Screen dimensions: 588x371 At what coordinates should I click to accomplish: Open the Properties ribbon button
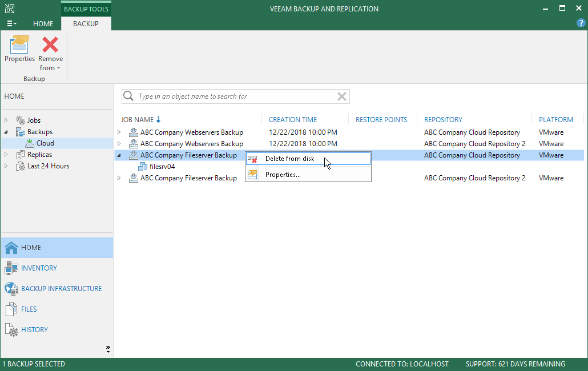[x=19, y=49]
